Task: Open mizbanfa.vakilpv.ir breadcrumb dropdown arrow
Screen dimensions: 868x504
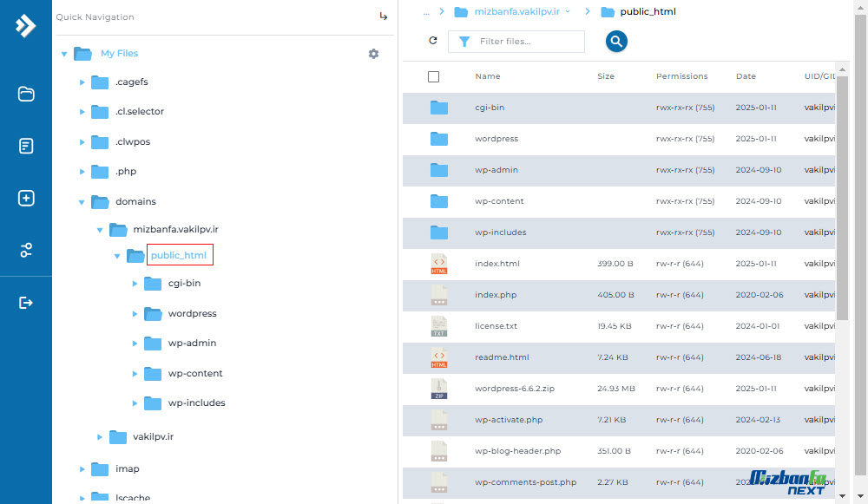Action: click(x=568, y=11)
